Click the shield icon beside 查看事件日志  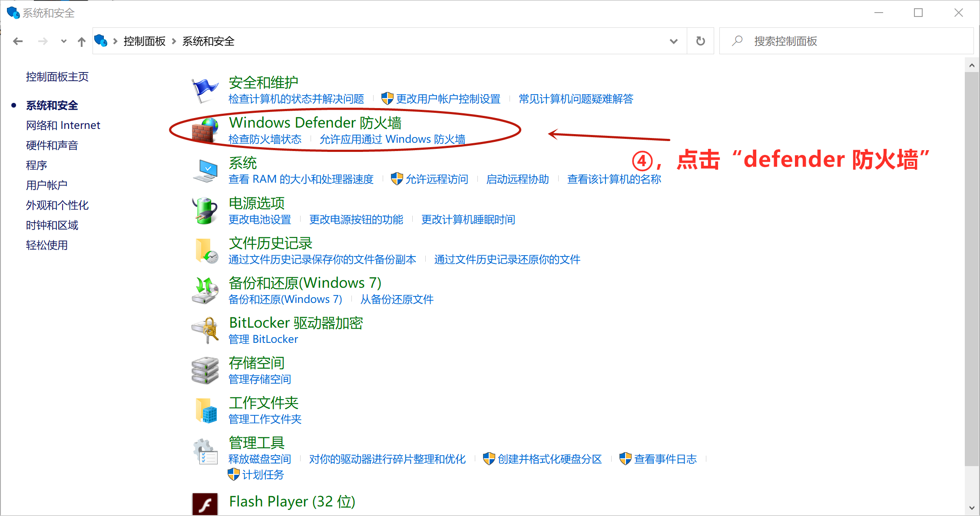(625, 459)
